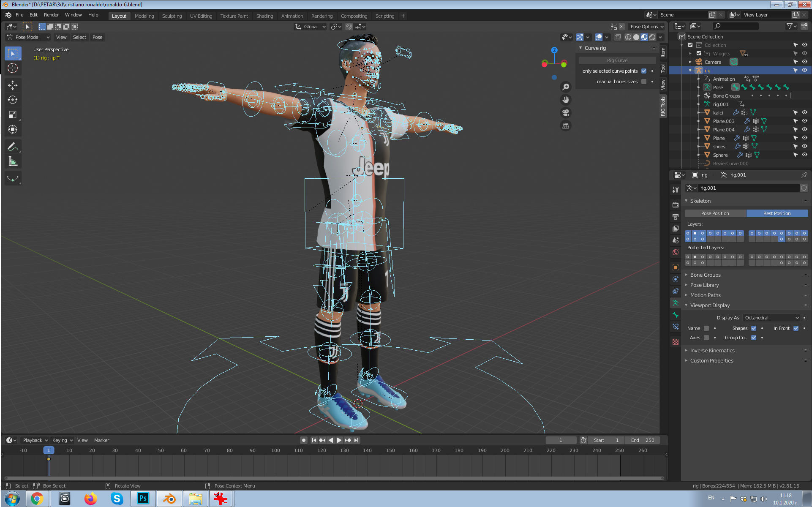812x507 pixels.
Task: Open the Render properties tab
Action: [x=676, y=204]
